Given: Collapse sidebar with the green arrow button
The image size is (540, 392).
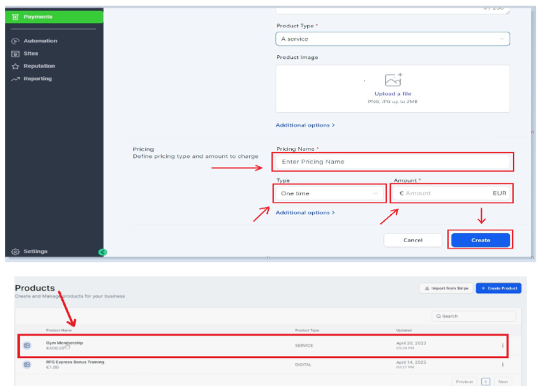Looking at the screenshot, I should tap(103, 252).
